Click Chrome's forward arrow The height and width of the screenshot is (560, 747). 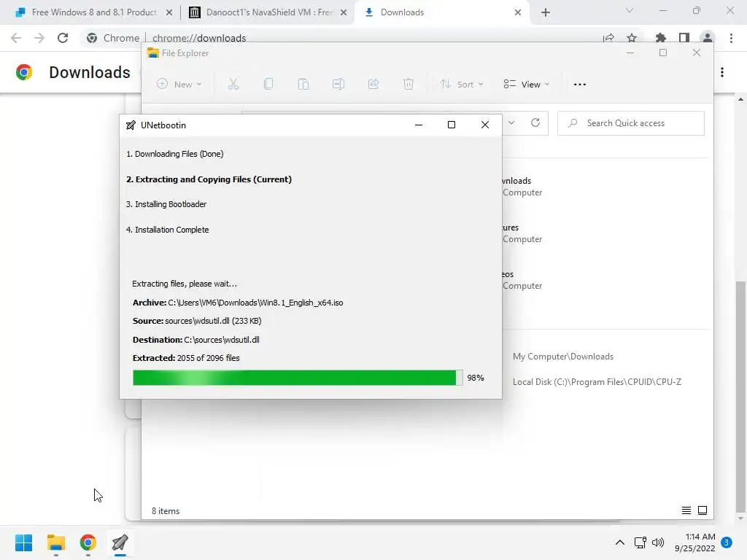39,38
